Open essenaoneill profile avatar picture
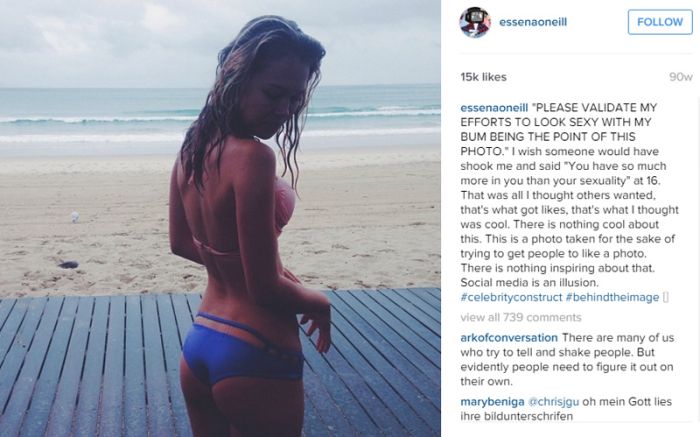 [475, 22]
